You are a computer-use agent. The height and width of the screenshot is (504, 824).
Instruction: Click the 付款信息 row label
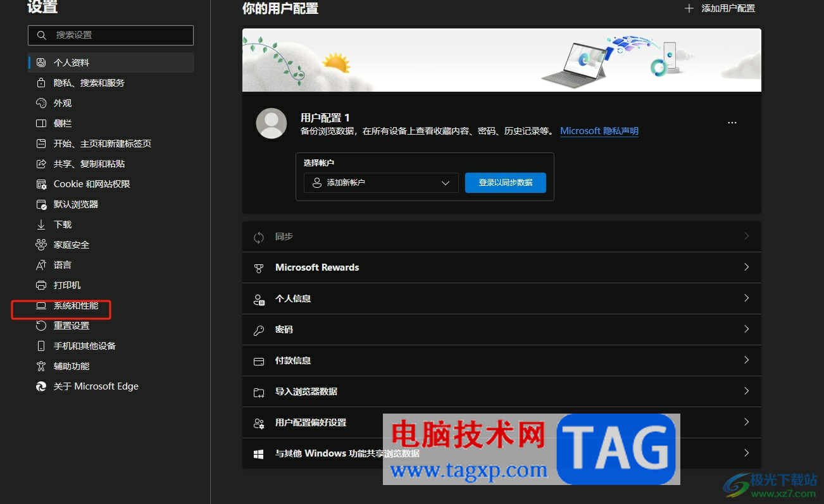pos(293,360)
